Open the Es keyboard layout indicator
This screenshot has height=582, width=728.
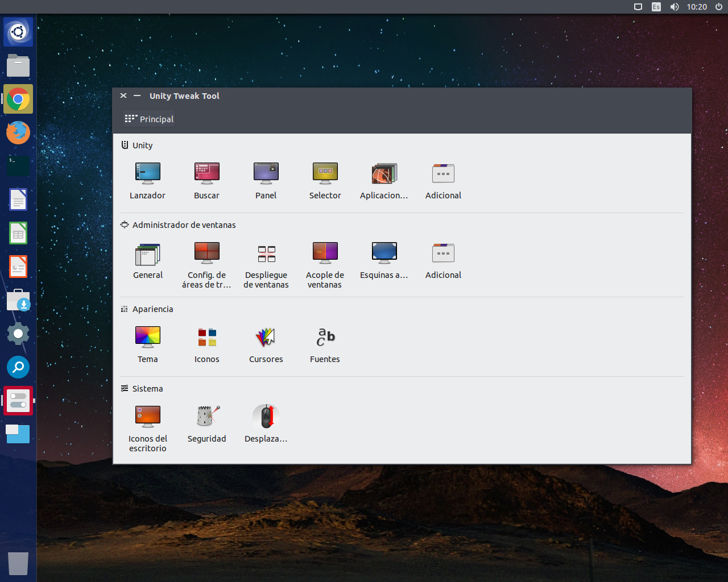(x=656, y=7)
